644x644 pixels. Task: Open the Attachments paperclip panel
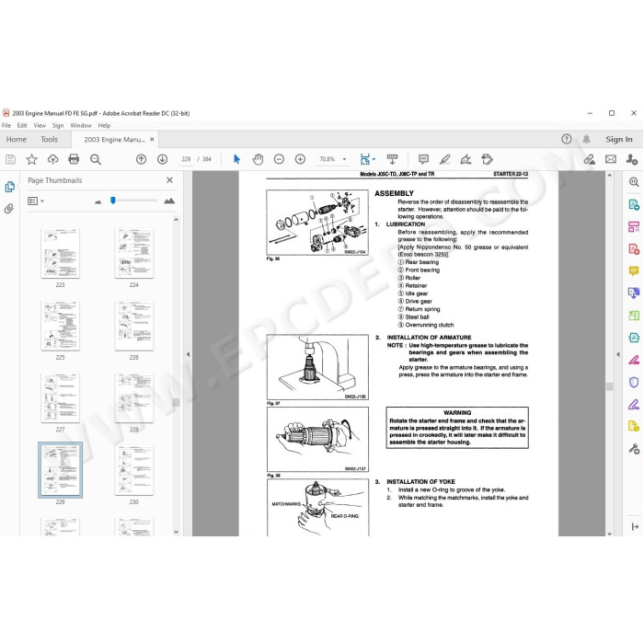9,209
